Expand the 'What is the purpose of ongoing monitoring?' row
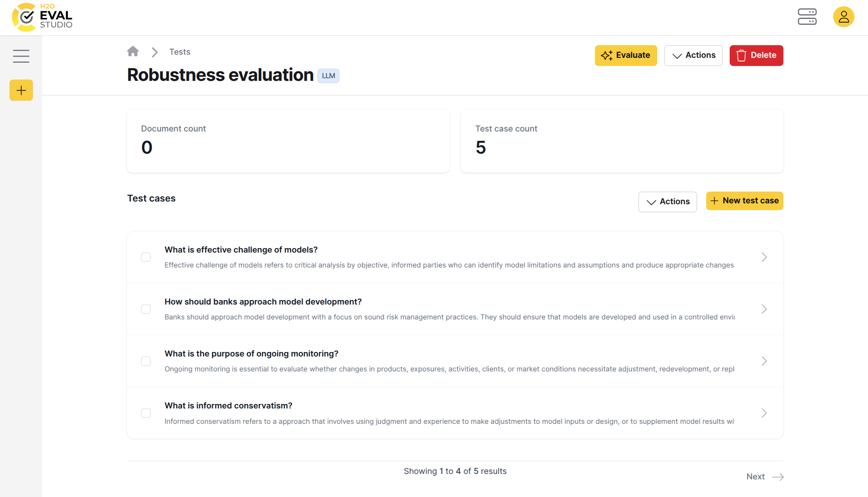The height and width of the screenshot is (497, 868). pyautogui.click(x=764, y=361)
